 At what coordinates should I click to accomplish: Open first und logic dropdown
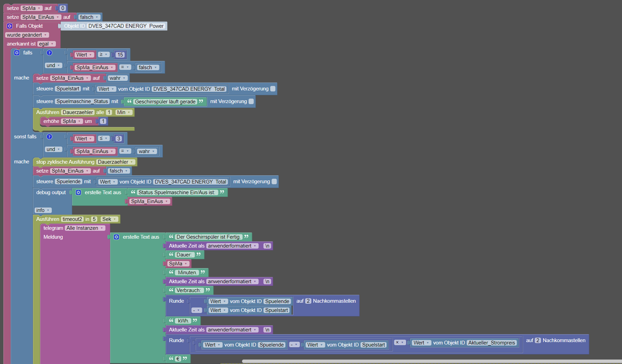[x=53, y=65]
